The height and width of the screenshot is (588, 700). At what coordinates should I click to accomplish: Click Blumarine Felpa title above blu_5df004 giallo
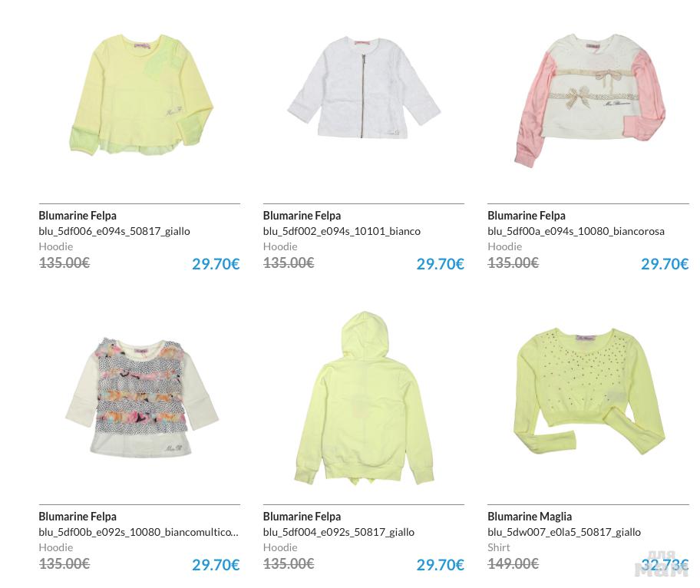tap(302, 517)
